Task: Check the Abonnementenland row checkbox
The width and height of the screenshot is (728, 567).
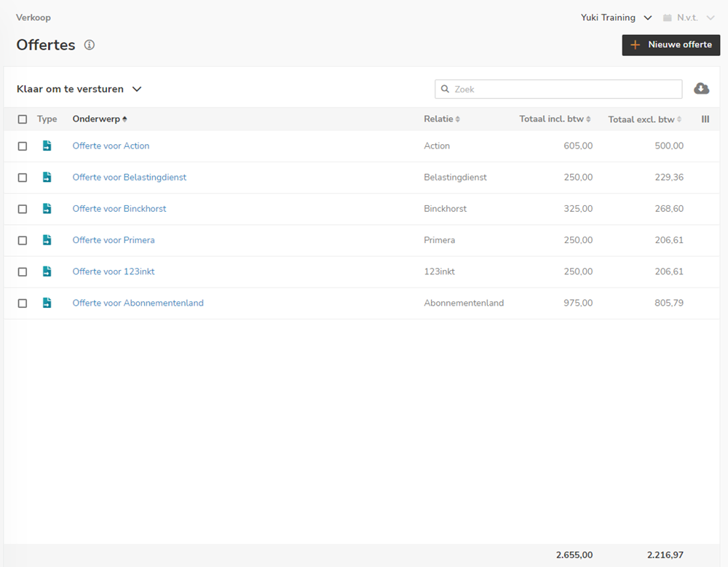Action: pos(23,304)
